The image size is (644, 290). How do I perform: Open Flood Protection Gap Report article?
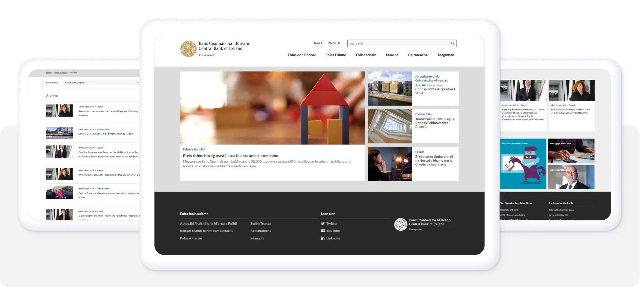(106, 134)
